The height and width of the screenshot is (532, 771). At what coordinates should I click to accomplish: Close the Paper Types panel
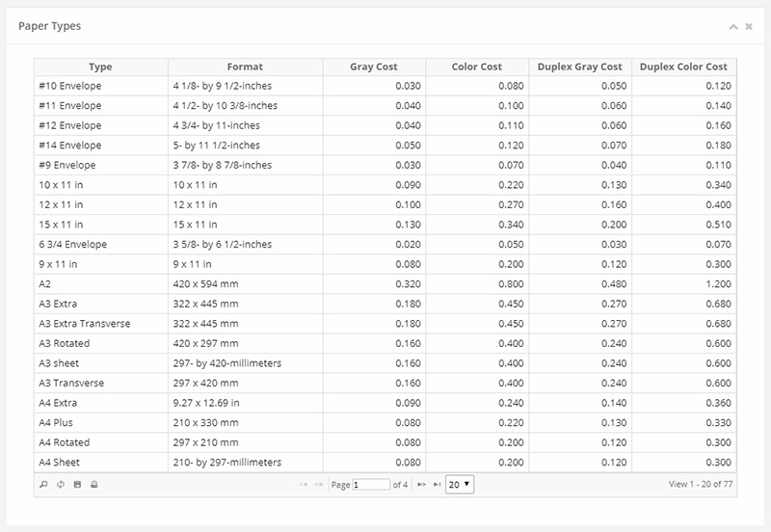pyautogui.click(x=749, y=27)
